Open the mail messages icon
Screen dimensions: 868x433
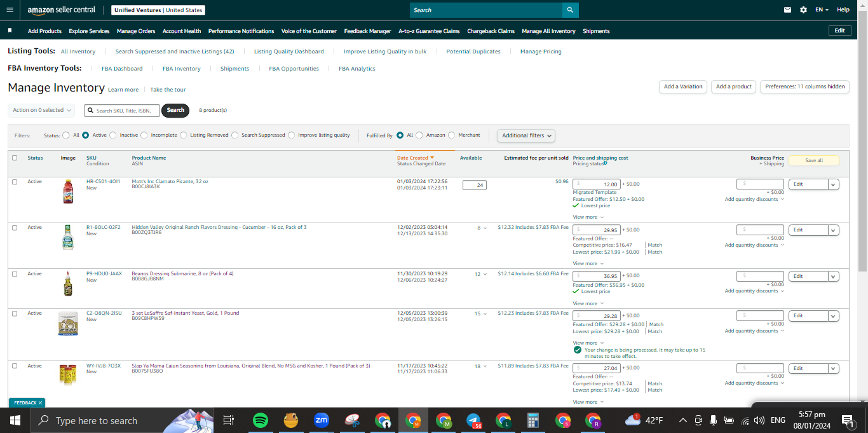787,10
